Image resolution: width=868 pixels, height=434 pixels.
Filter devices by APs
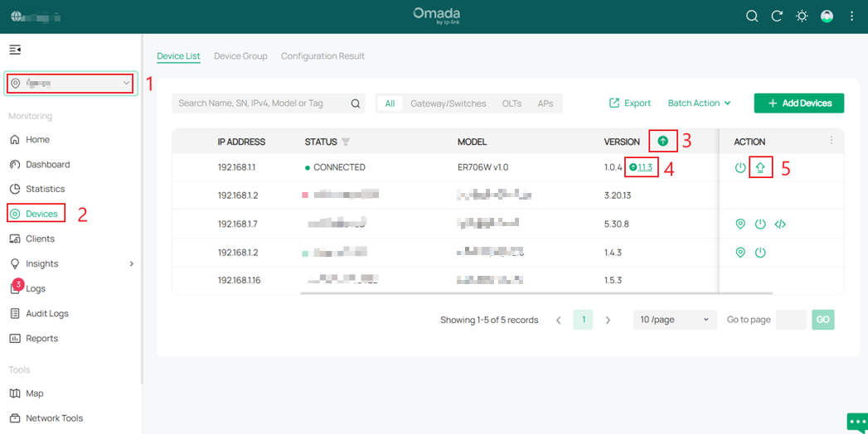pos(546,104)
